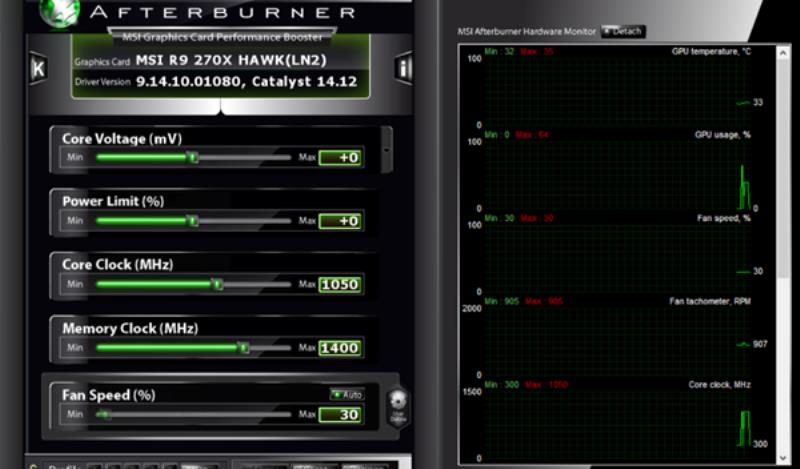The width and height of the screenshot is (800, 469).
Task: Select the Core Voltage +0 value field
Action: click(340, 158)
